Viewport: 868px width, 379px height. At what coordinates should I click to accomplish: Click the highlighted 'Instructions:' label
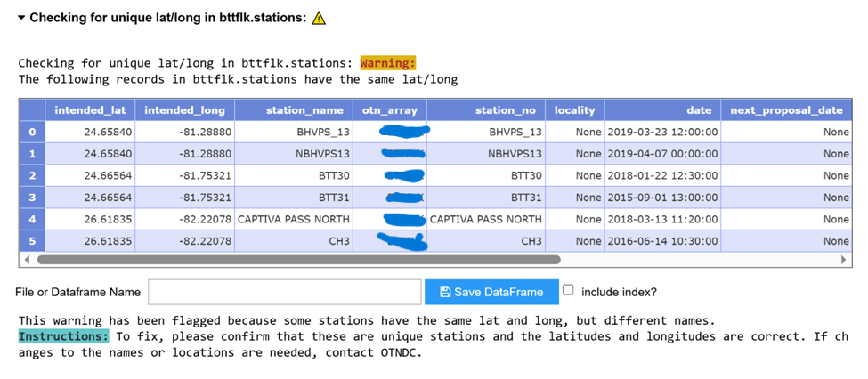64,336
